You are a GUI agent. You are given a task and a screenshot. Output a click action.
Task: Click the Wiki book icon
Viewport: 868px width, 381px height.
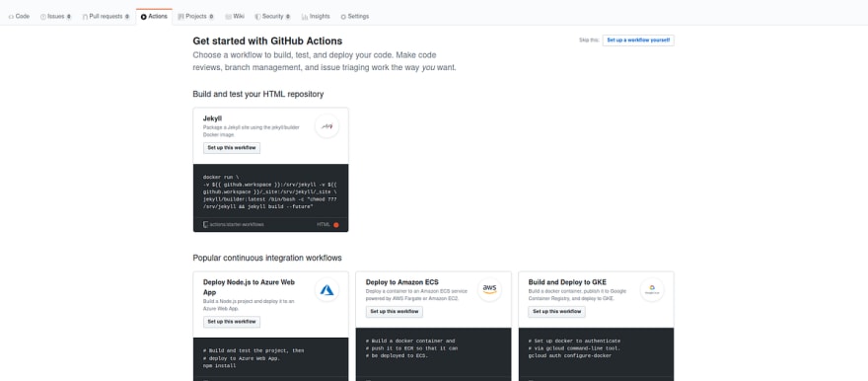coord(228,17)
